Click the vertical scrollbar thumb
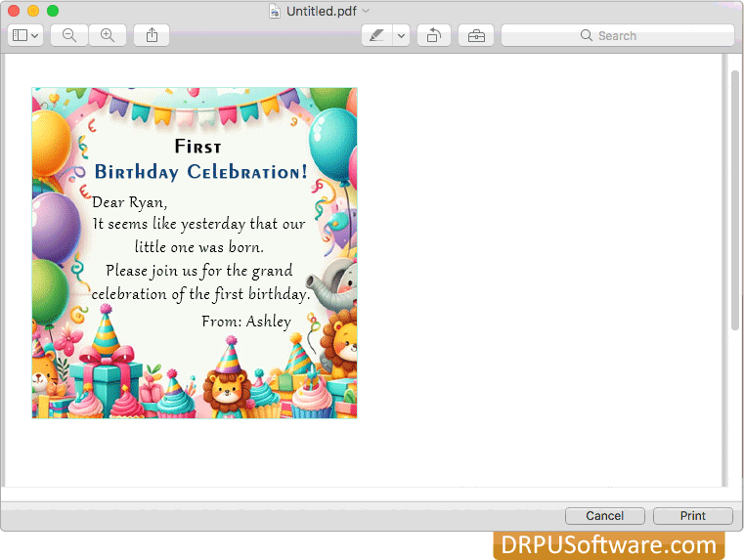744x560 pixels. [735, 199]
